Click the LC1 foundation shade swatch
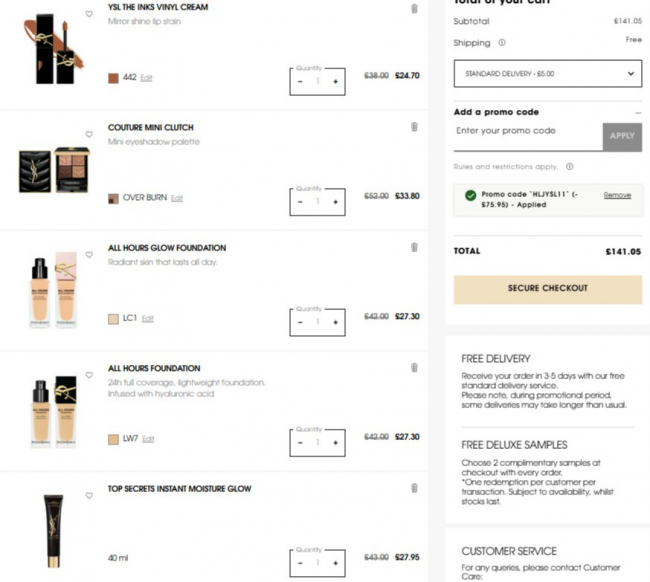The width and height of the screenshot is (650, 582). (x=113, y=319)
